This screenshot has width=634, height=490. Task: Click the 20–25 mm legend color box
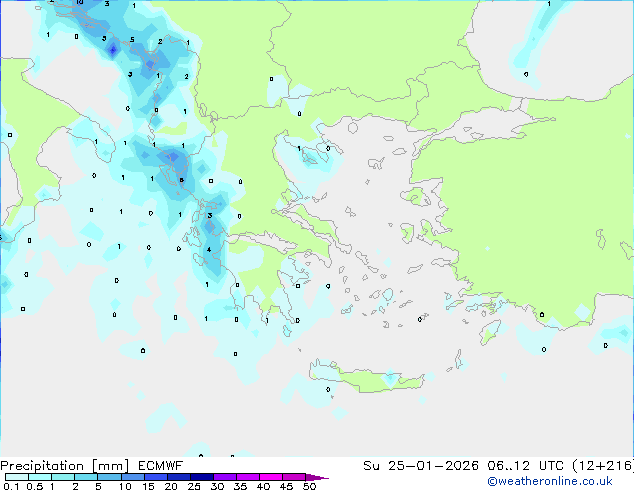pos(178,477)
